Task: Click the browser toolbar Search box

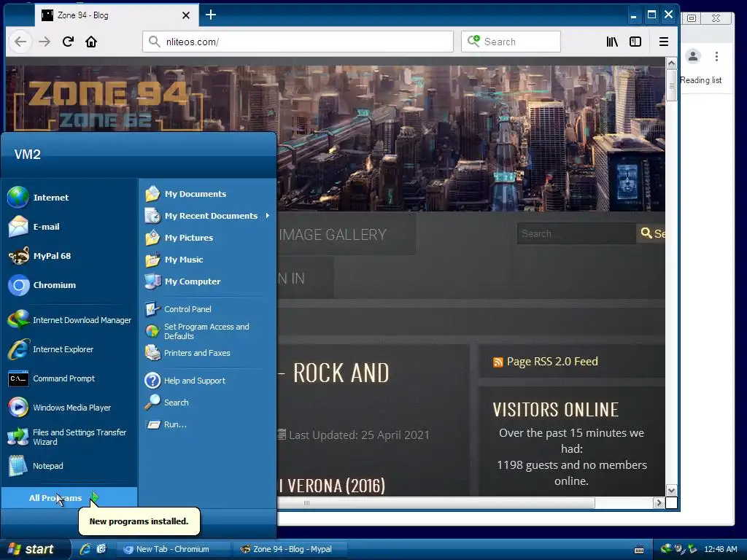Action: [511, 42]
